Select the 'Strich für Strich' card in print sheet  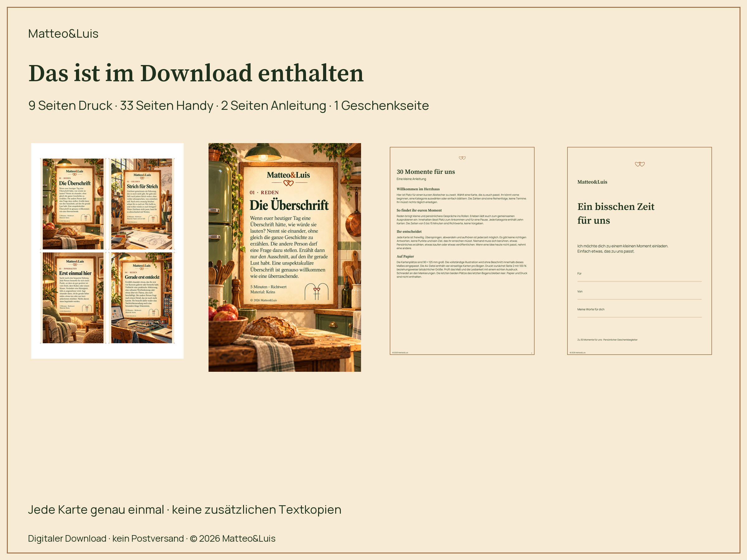point(142,204)
